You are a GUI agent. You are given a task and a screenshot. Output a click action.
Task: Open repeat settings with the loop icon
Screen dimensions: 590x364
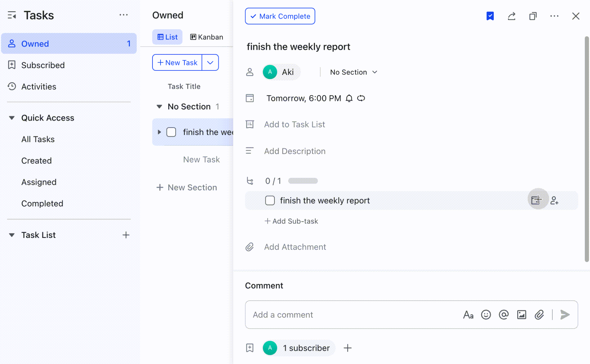[x=361, y=98]
